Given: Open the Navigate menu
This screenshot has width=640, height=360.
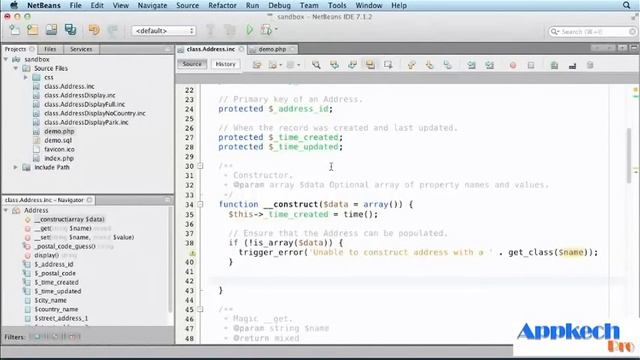Looking at the screenshot, I should (x=152, y=5).
